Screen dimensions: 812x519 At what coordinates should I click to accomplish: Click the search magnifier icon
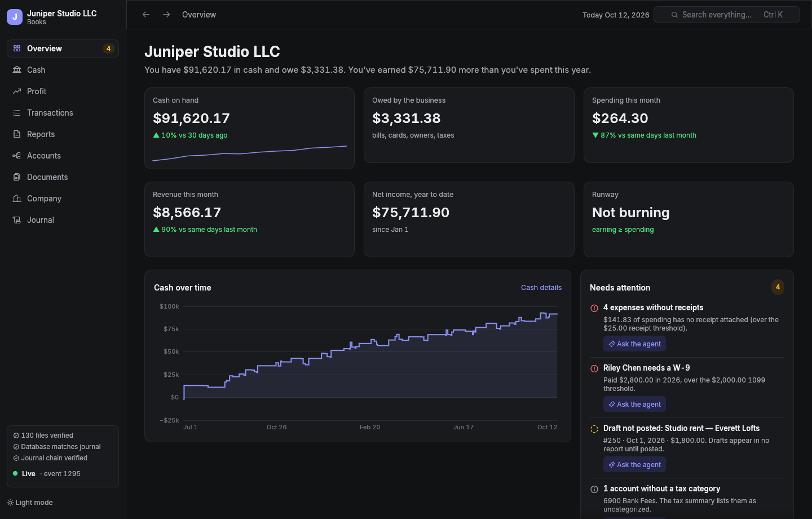[674, 15]
